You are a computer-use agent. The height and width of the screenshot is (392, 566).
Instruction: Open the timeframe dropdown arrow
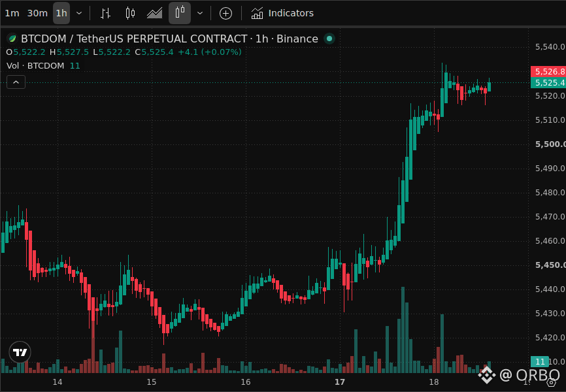pyautogui.click(x=79, y=13)
